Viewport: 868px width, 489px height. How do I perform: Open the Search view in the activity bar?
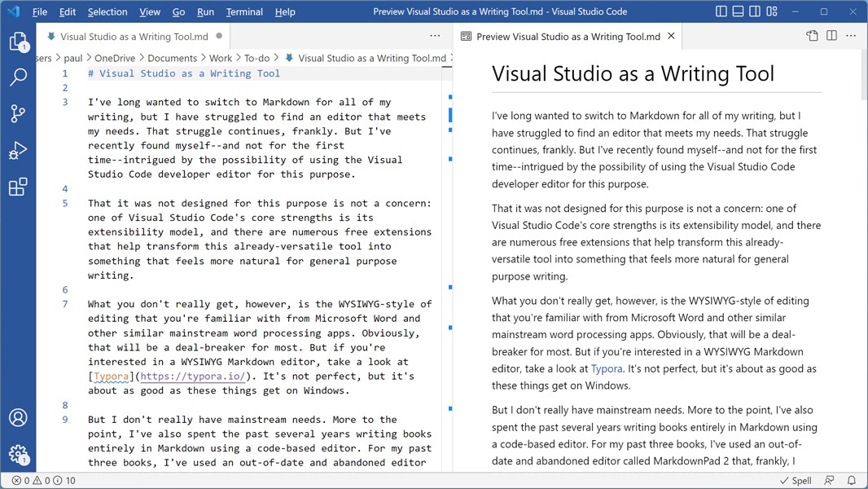19,77
